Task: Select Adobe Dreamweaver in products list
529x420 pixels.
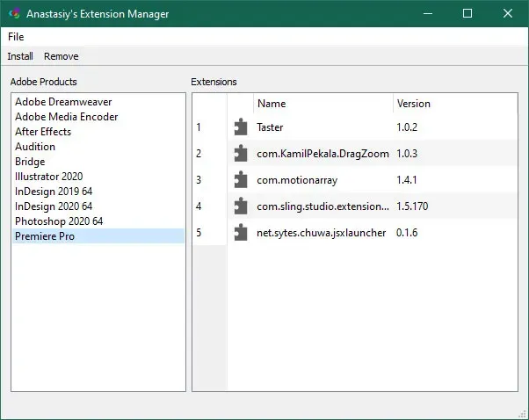Action: (x=98, y=102)
